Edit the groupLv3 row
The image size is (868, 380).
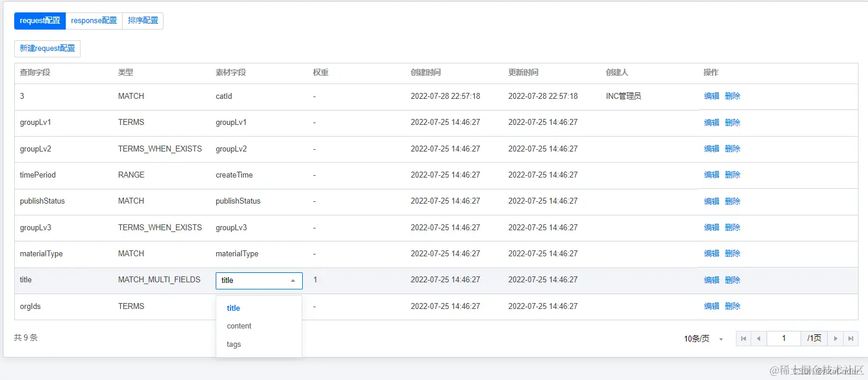[x=712, y=227]
